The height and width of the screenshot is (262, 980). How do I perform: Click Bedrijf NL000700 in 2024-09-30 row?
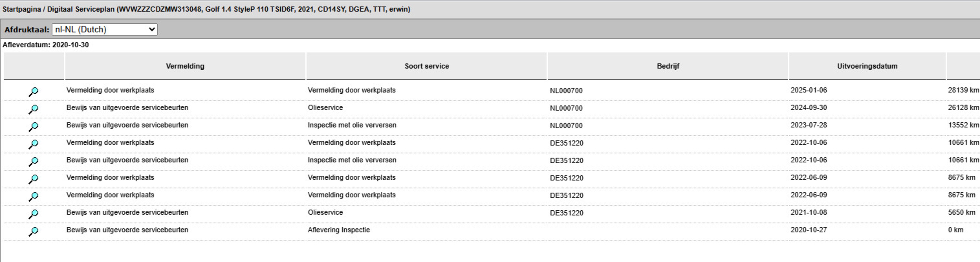[x=566, y=108]
